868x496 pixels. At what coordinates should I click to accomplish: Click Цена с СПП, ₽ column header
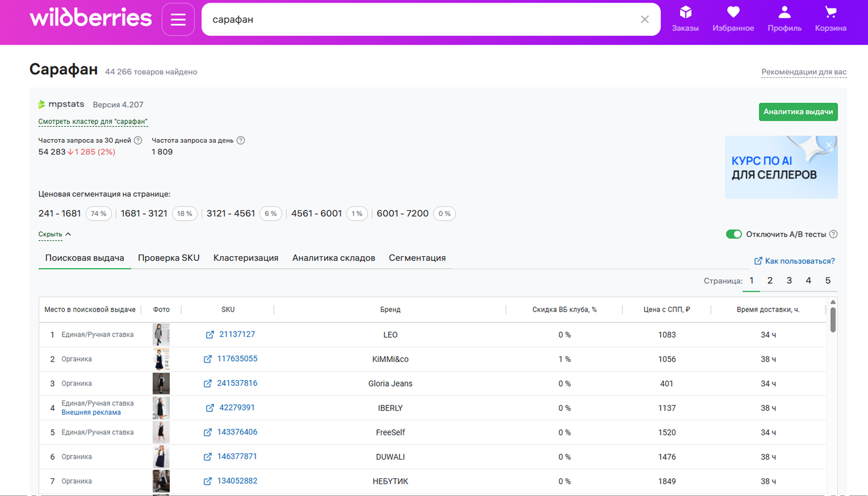tap(666, 309)
